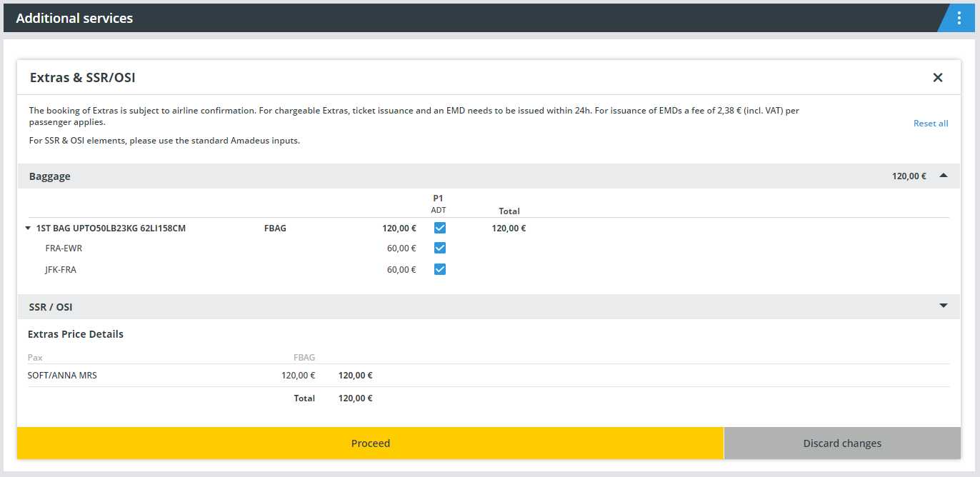Click the SSR / OSI section header label
The height and width of the screenshot is (477, 980).
pyautogui.click(x=51, y=307)
